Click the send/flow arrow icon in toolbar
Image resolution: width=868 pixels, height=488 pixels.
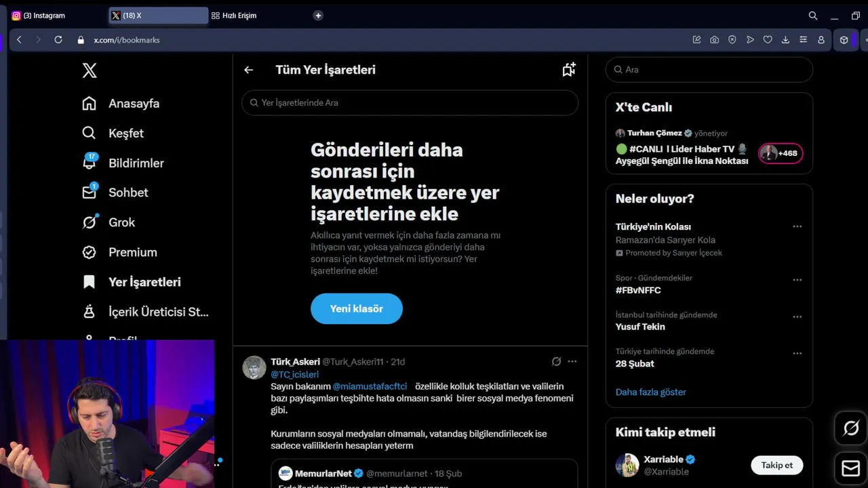point(750,40)
